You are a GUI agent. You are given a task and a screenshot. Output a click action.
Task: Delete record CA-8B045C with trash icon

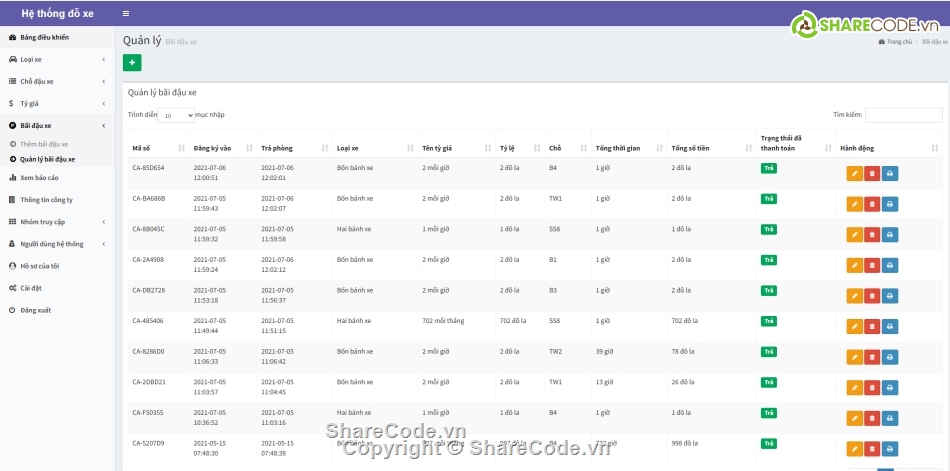pyautogui.click(x=872, y=235)
